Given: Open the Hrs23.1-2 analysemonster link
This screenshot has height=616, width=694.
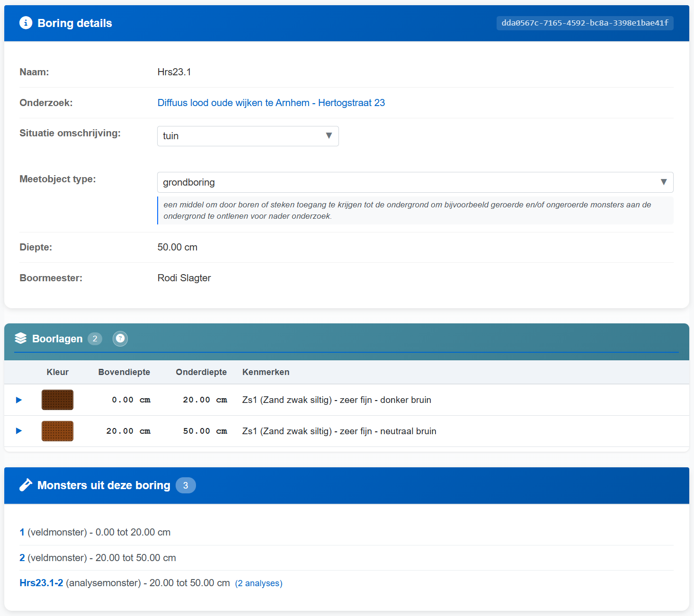Looking at the screenshot, I should pos(41,583).
